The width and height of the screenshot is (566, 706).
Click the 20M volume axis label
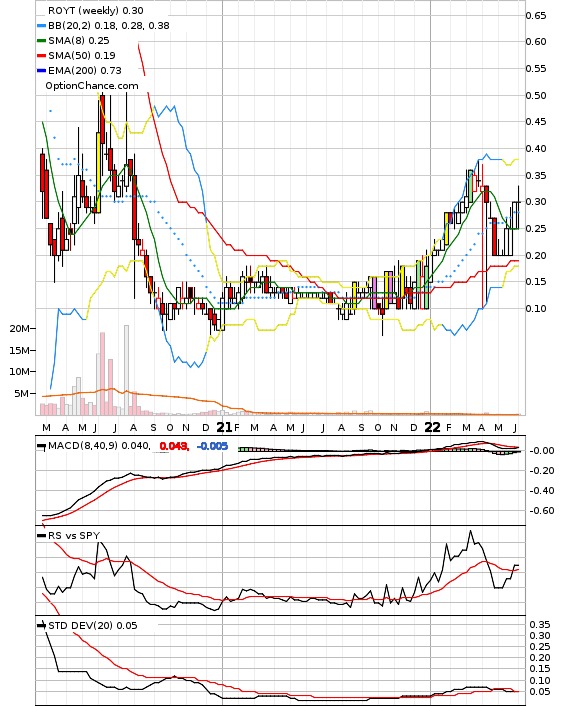click(x=20, y=329)
